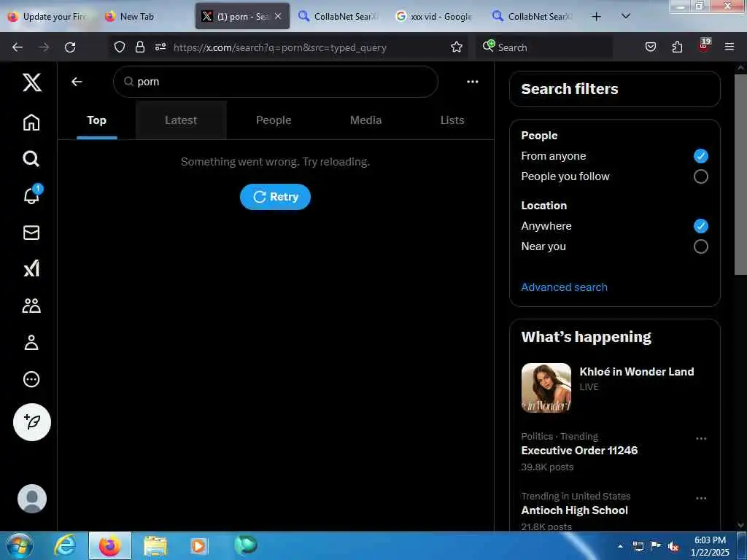Open Executive Order 11246 trending topic
The height and width of the screenshot is (560, 747).
(579, 451)
